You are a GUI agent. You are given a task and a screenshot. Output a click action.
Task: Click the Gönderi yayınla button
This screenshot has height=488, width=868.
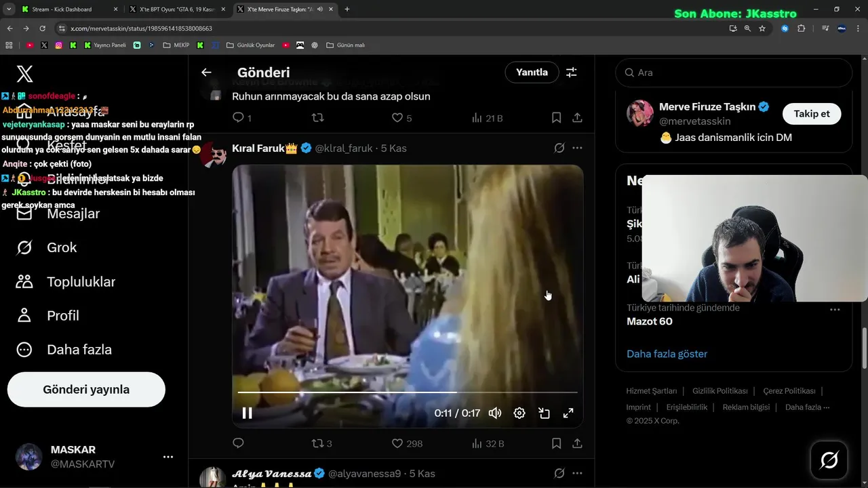[86, 390]
